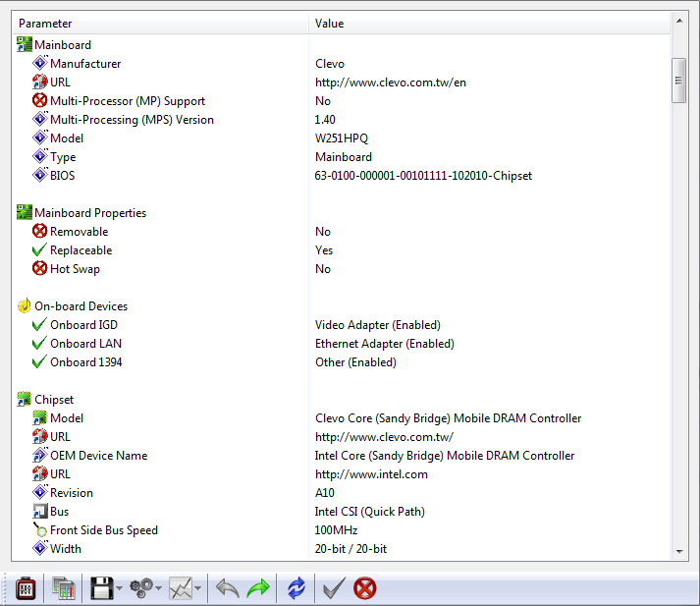
Task: Click the Width row label
Action: pos(66,549)
